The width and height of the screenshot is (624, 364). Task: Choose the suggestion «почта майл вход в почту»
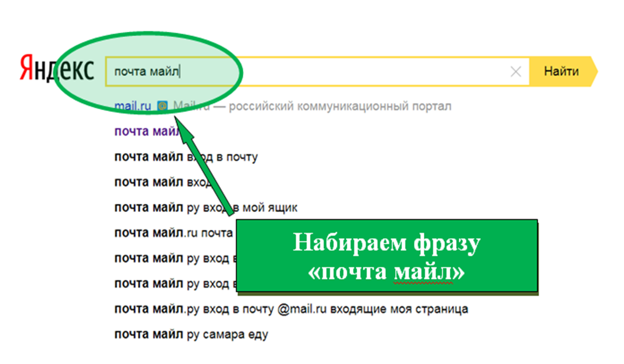(x=186, y=157)
